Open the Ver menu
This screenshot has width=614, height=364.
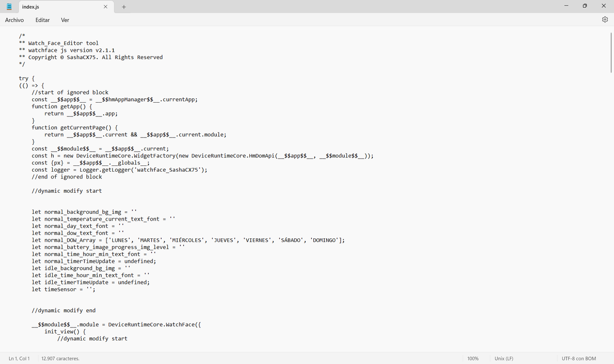65,20
